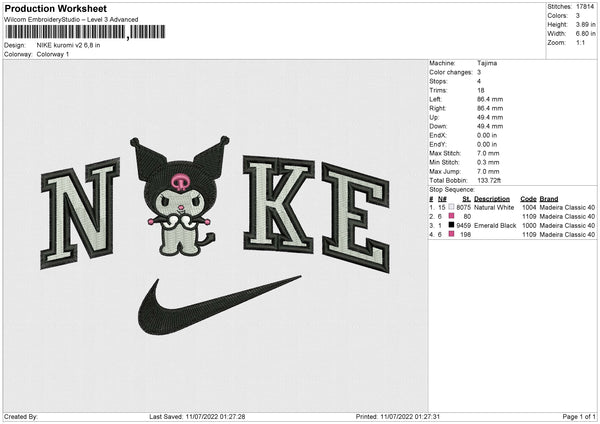Select stitch count 9459 in stop row 3
The width and height of the screenshot is (600, 424).
(463, 226)
